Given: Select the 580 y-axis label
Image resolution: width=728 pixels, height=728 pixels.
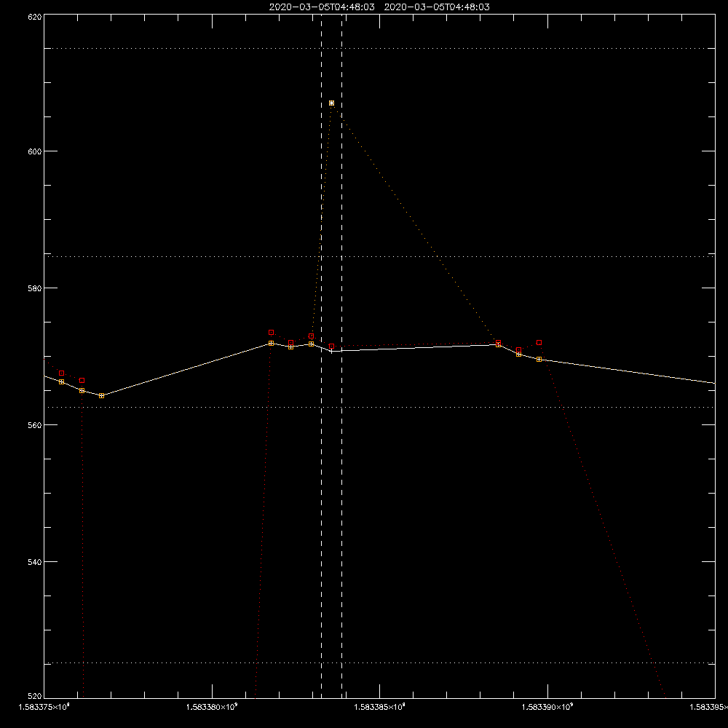Looking at the screenshot, I should tap(35, 288).
